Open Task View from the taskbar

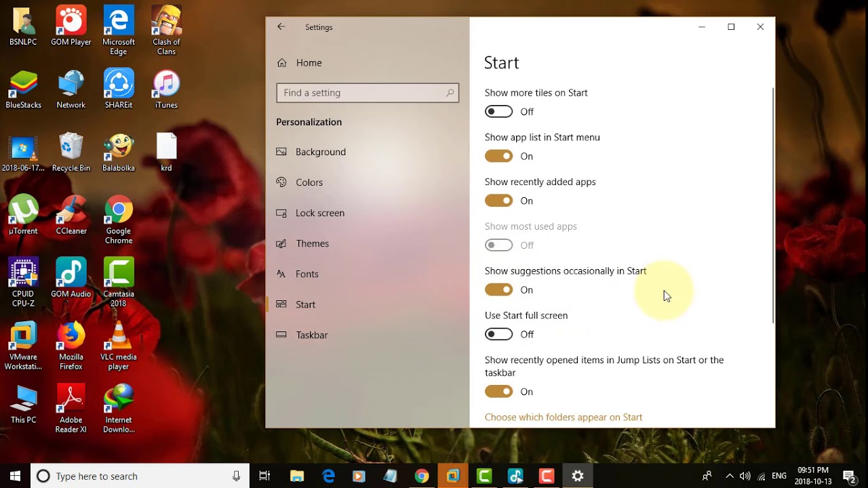[x=264, y=476]
